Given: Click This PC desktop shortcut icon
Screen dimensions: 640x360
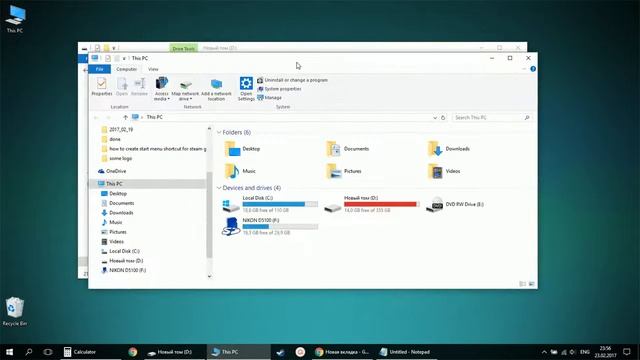Looking at the screenshot, I should (15, 19).
